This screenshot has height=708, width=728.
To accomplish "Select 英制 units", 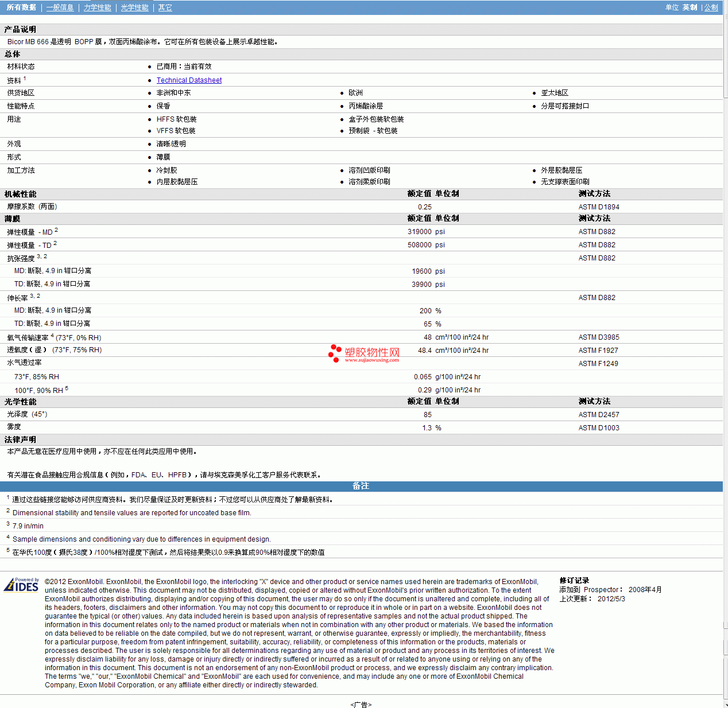I will click(x=690, y=7).
